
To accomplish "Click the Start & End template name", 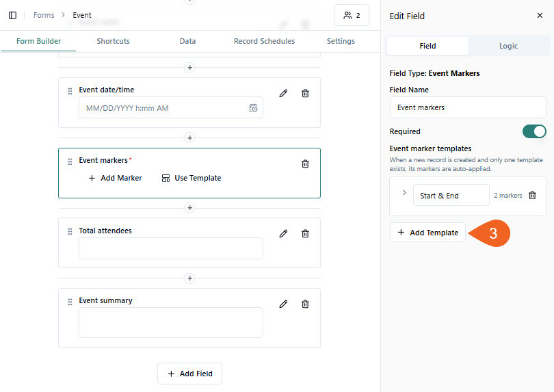I will coord(451,195).
